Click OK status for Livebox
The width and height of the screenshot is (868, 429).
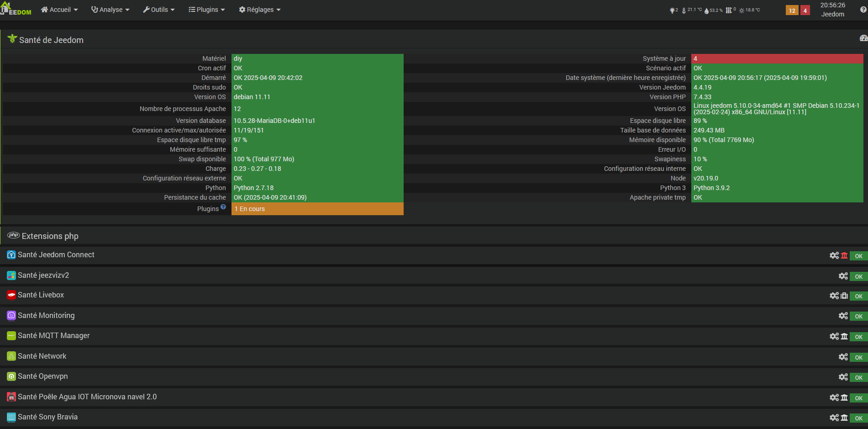pyautogui.click(x=858, y=296)
